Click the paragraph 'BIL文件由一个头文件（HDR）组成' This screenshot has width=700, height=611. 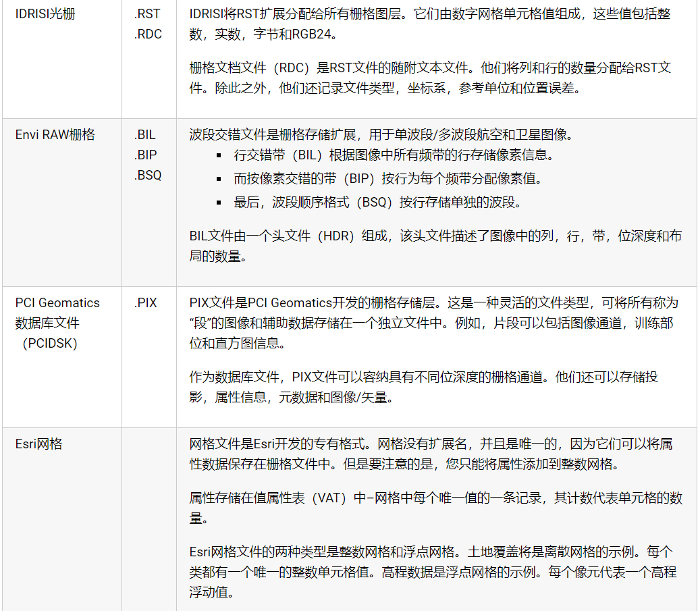tap(435, 246)
